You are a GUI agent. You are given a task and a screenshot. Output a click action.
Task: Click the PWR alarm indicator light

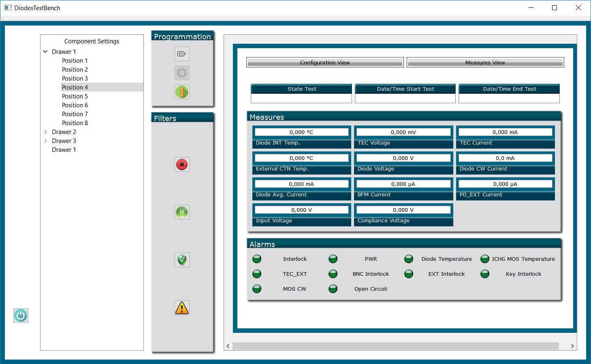[x=333, y=259]
